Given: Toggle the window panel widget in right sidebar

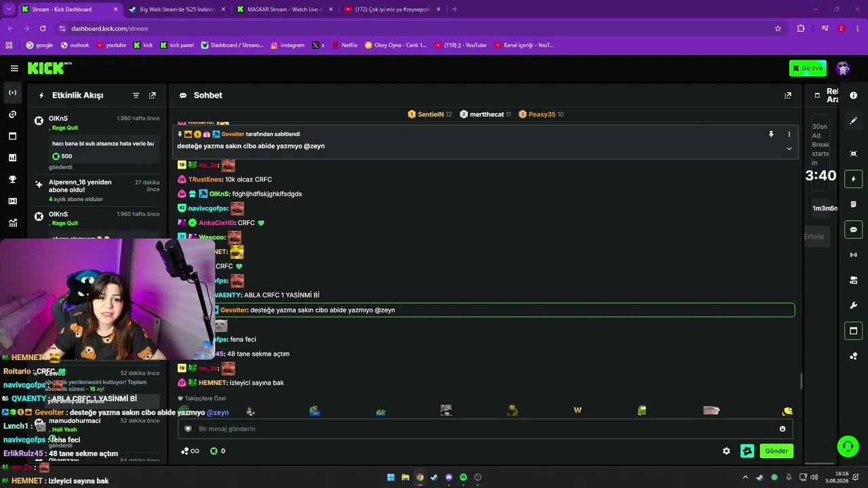Looking at the screenshot, I should coord(854,331).
